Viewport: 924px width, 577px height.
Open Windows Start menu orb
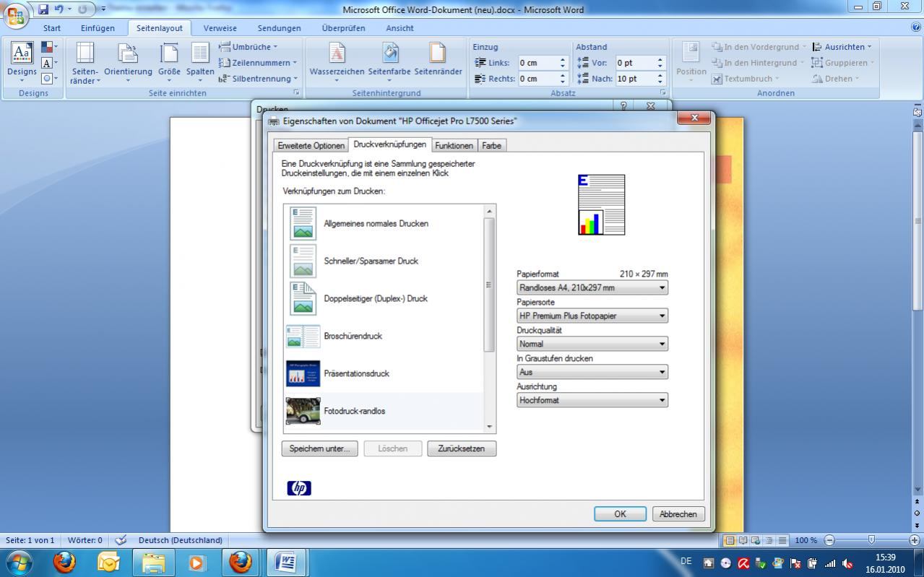pyautogui.click(x=20, y=562)
